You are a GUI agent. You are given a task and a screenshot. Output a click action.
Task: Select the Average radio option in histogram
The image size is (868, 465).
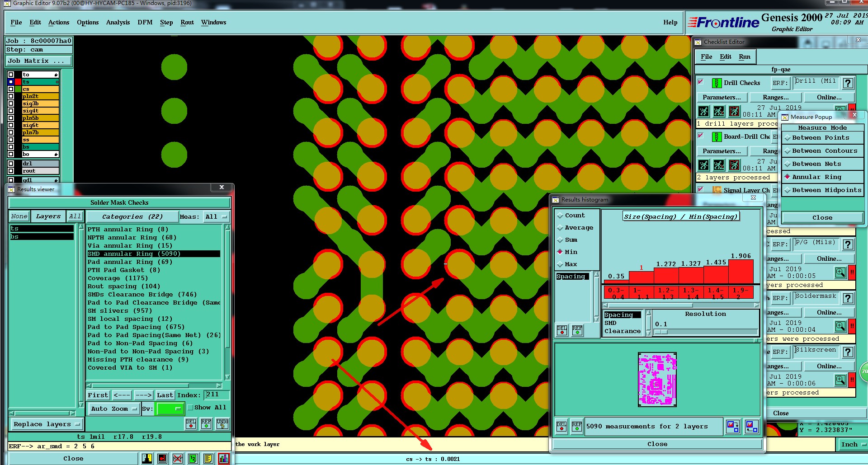(x=576, y=228)
